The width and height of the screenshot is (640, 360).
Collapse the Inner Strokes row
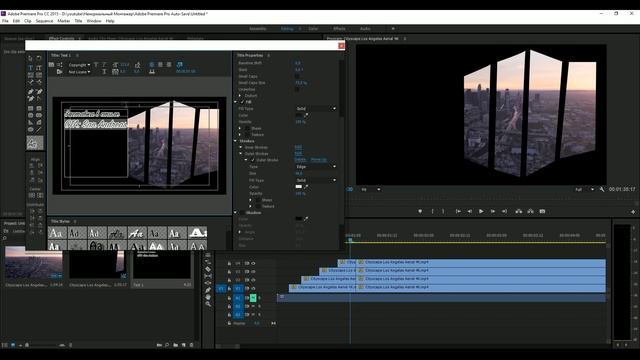[240, 147]
